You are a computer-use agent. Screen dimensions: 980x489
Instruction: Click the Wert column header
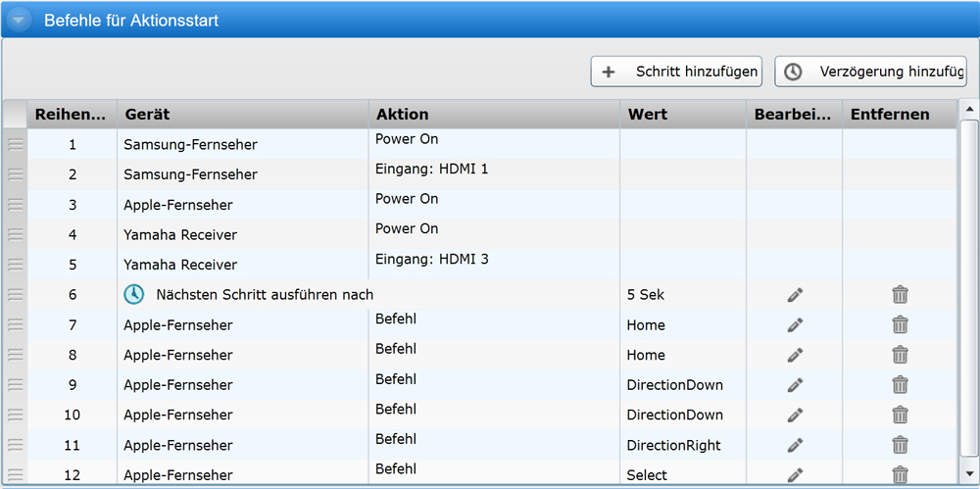(682, 115)
